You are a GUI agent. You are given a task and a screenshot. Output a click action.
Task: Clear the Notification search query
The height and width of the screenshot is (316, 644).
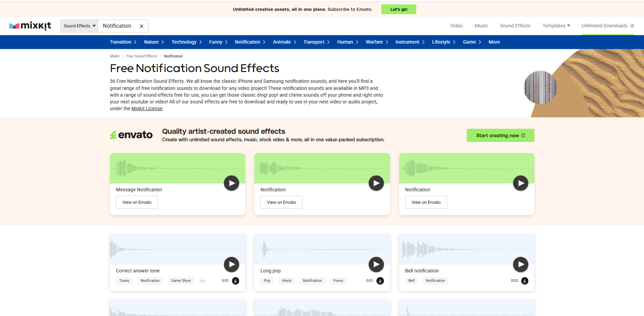(141, 26)
